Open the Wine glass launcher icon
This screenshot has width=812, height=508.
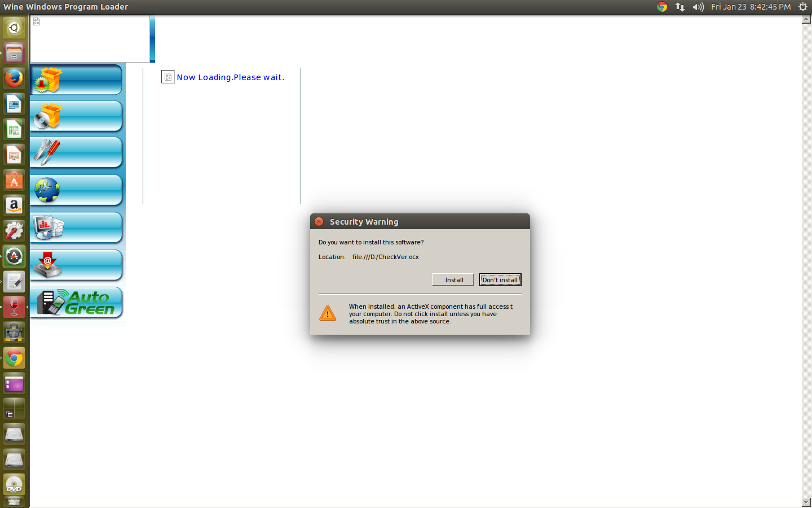[14, 307]
